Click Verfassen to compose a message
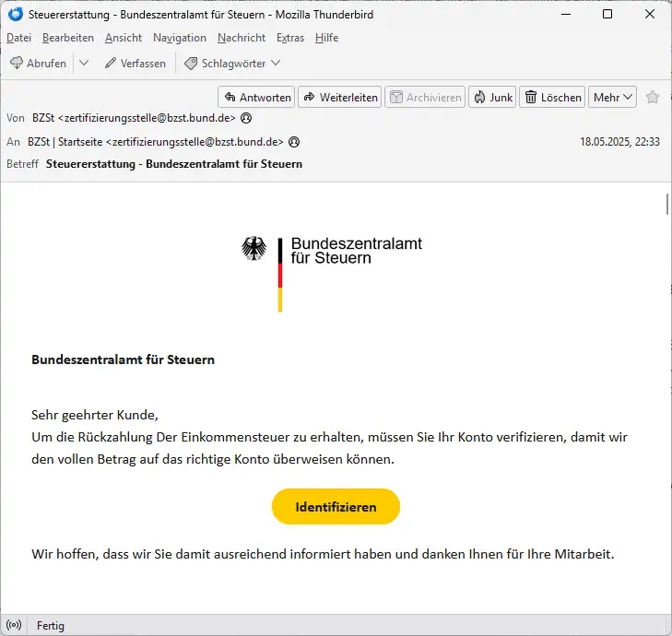 136,64
